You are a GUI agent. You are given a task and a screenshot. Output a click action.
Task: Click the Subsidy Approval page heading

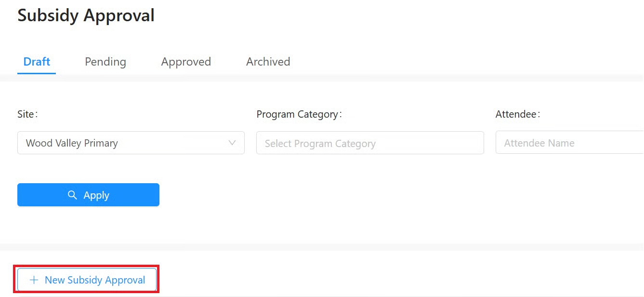pyautogui.click(x=86, y=15)
